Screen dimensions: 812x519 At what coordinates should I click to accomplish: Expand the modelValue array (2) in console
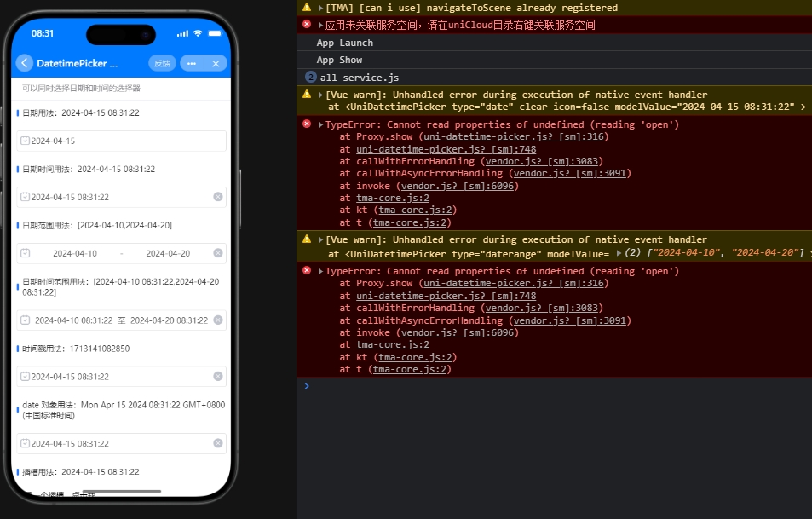point(619,253)
